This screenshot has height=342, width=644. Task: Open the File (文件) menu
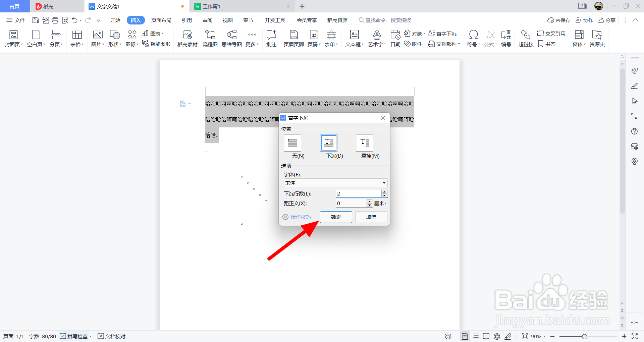point(16,20)
